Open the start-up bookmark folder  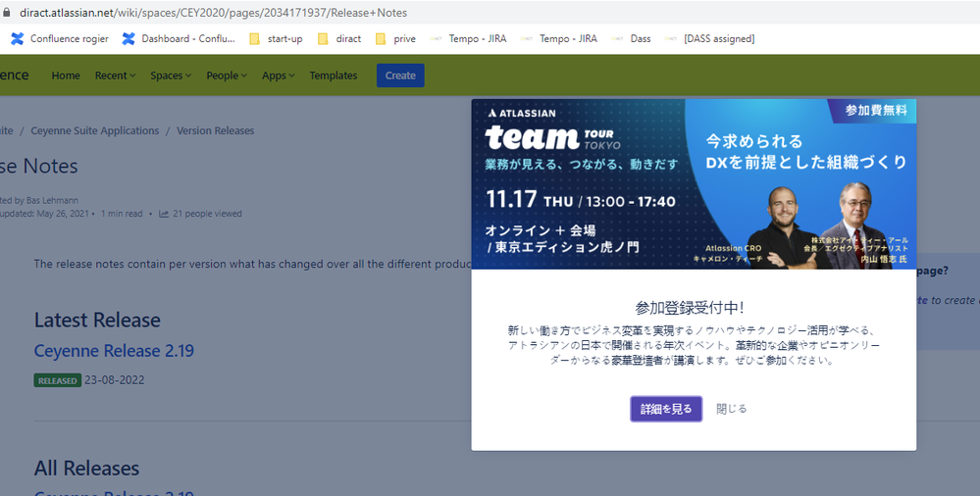[276, 39]
